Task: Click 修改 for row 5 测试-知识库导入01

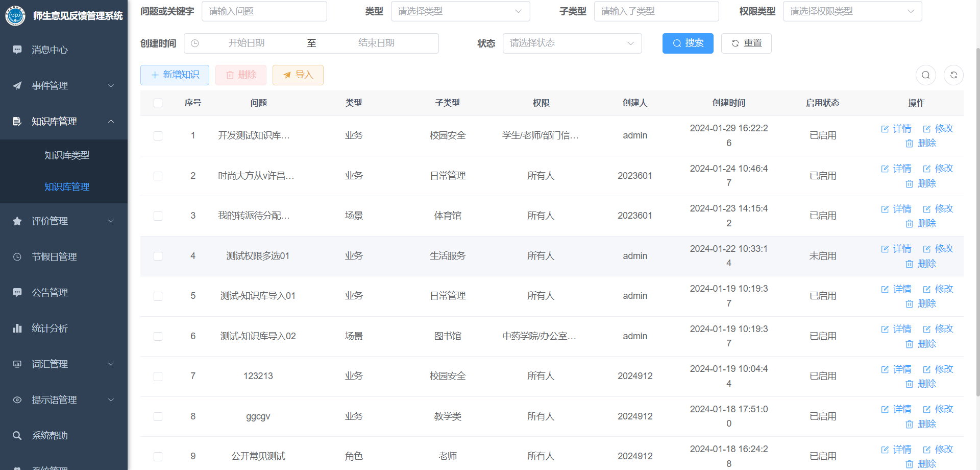Action: (938, 289)
